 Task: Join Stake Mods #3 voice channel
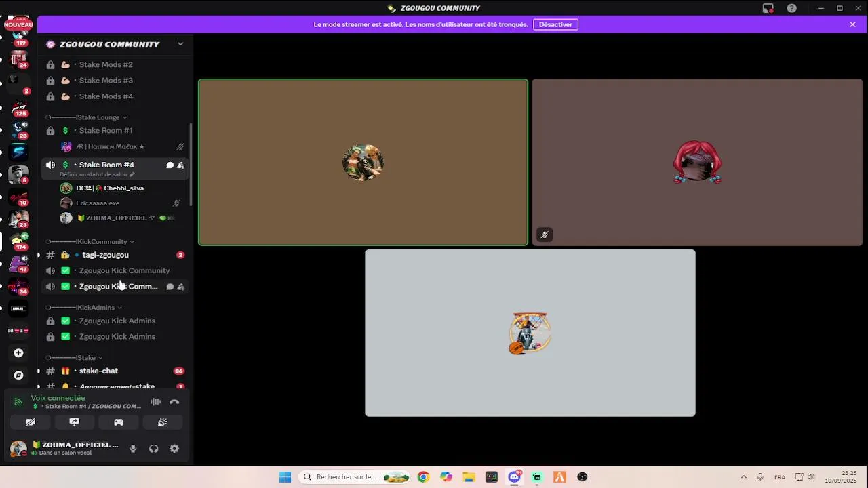(x=115, y=80)
